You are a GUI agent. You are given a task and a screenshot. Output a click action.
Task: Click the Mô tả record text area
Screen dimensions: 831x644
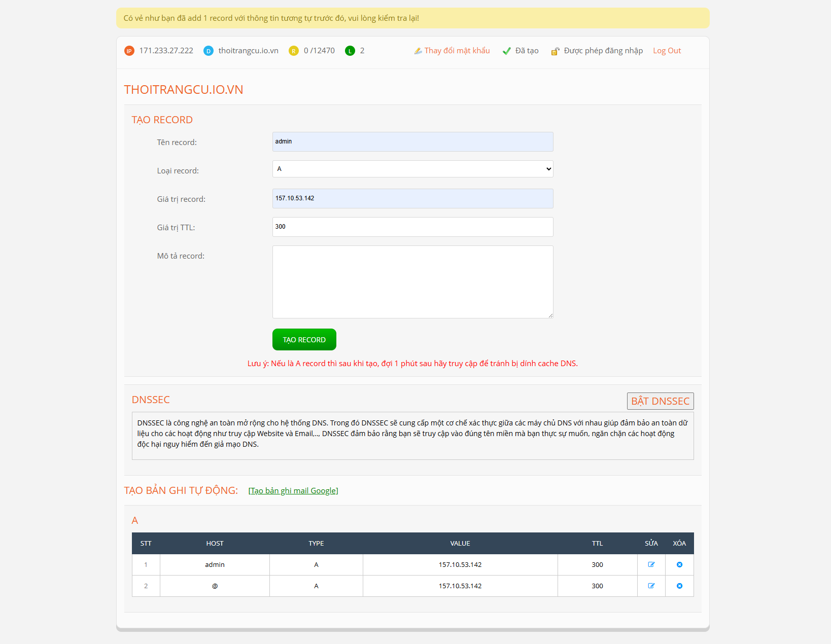coord(412,282)
